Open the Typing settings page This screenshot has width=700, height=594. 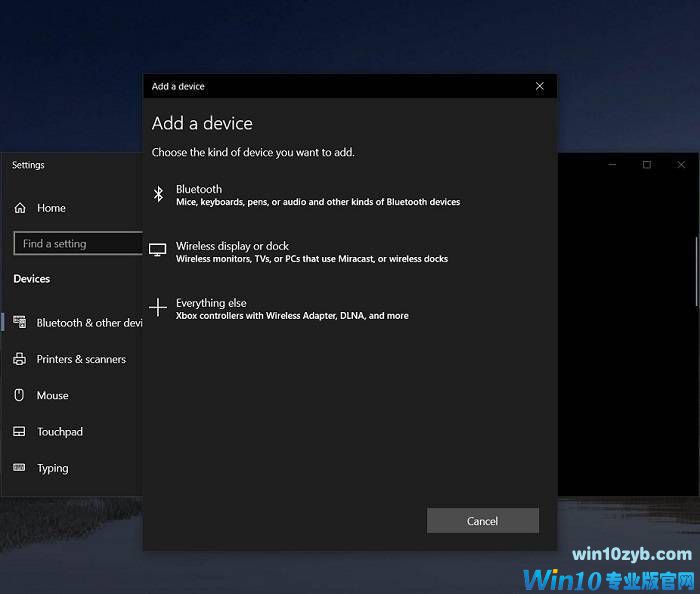click(53, 468)
